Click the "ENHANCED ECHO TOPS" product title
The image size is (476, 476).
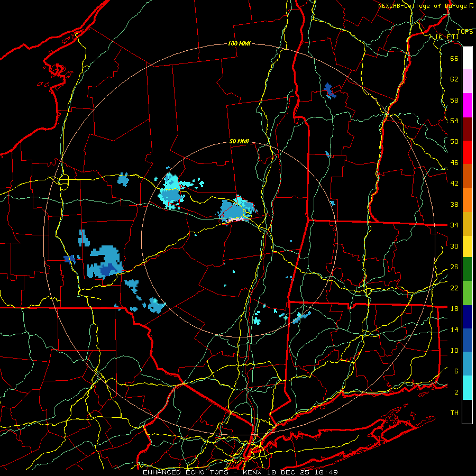click(186, 472)
